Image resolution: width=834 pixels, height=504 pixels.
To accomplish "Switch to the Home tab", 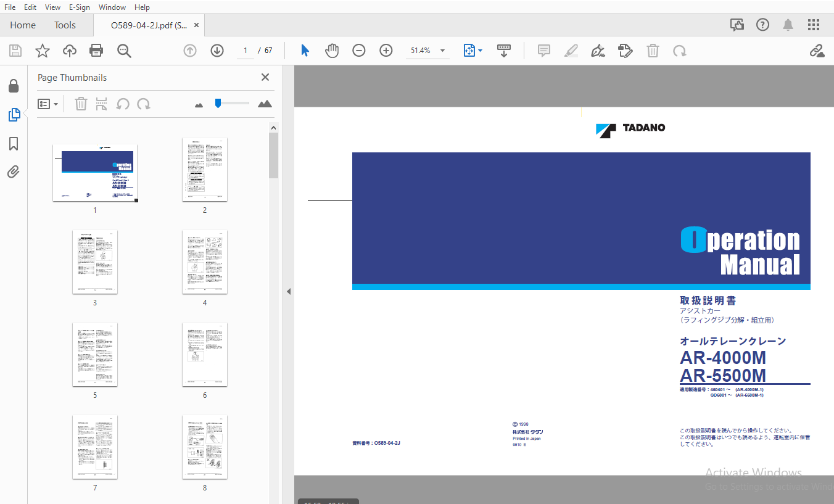I will (23, 25).
